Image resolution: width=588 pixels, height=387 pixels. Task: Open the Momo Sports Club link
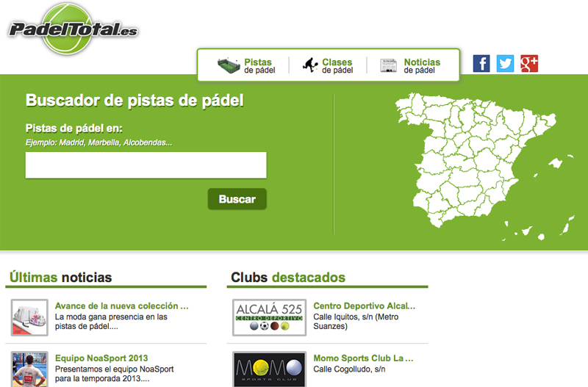tap(362, 358)
